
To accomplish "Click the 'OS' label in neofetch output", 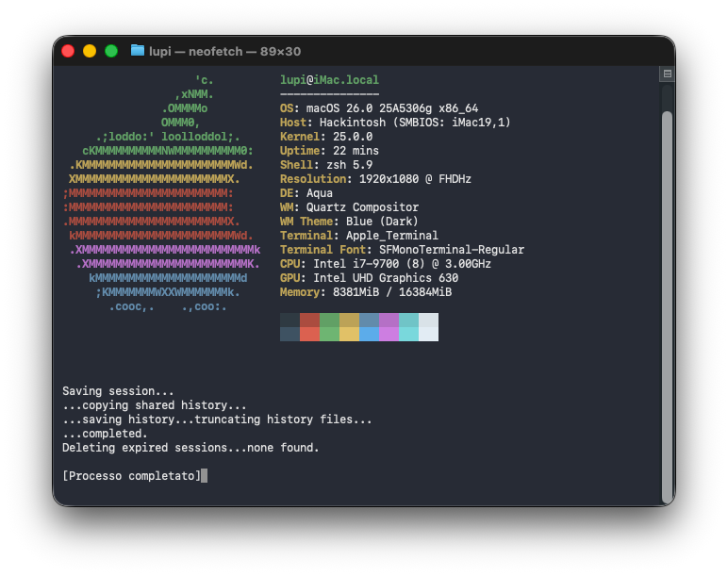I will pyautogui.click(x=287, y=108).
